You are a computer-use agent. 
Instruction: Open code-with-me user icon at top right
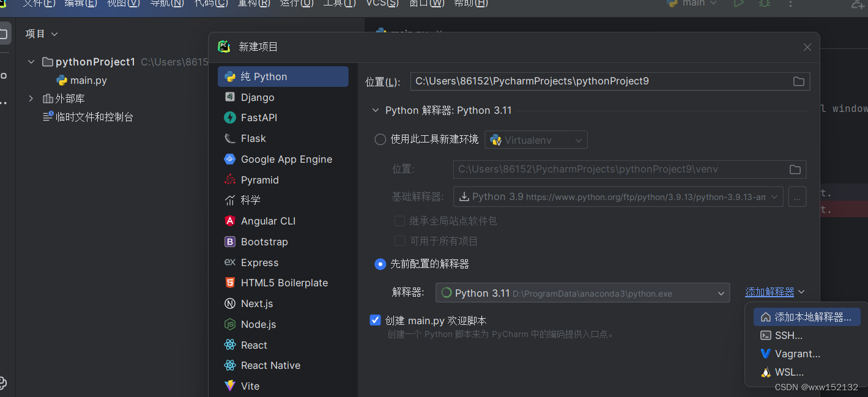[x=859, y=3]
